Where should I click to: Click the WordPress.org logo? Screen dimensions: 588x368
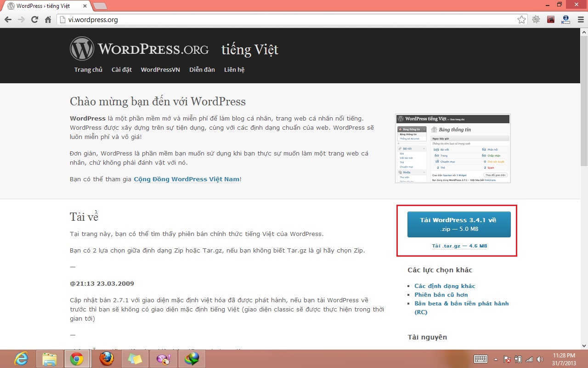(139, 49)
